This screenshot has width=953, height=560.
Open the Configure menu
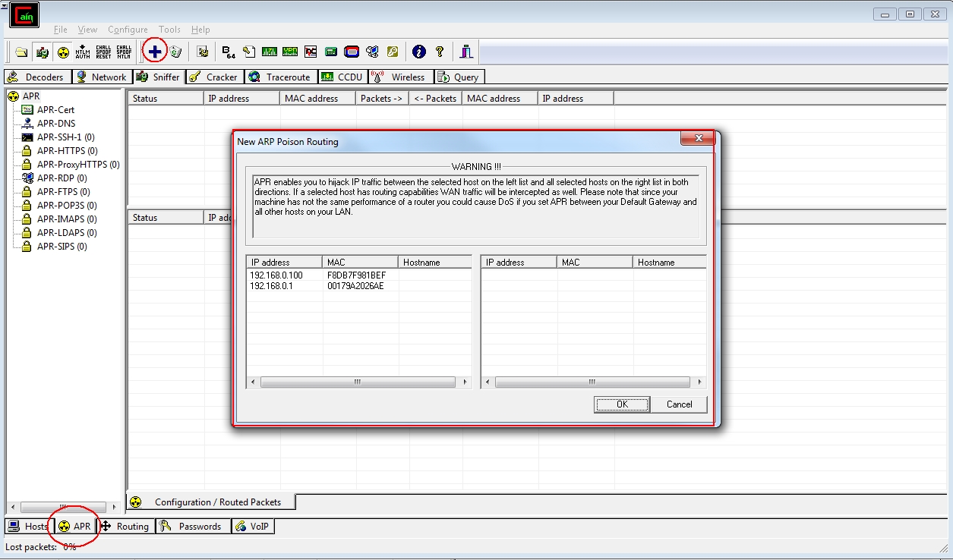(x=128, y=30)
